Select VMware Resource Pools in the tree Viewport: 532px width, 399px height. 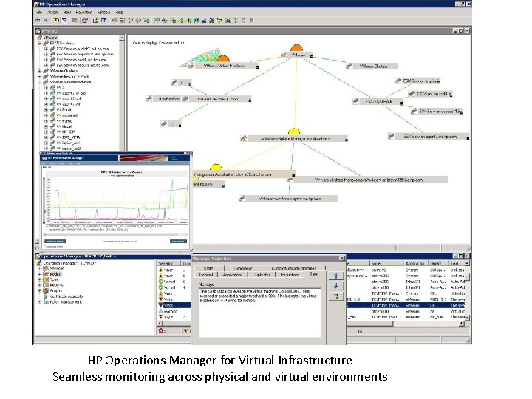tap(69, 76)
